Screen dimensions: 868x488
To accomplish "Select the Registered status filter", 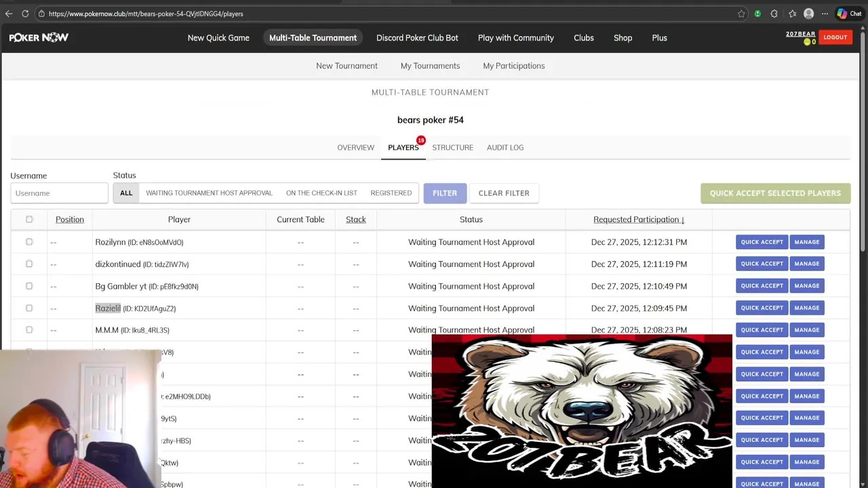I will click(391, 193).
